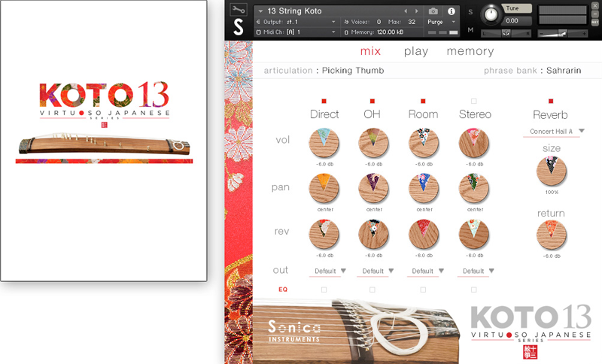Click the OH vol knob

coord(373,143)
